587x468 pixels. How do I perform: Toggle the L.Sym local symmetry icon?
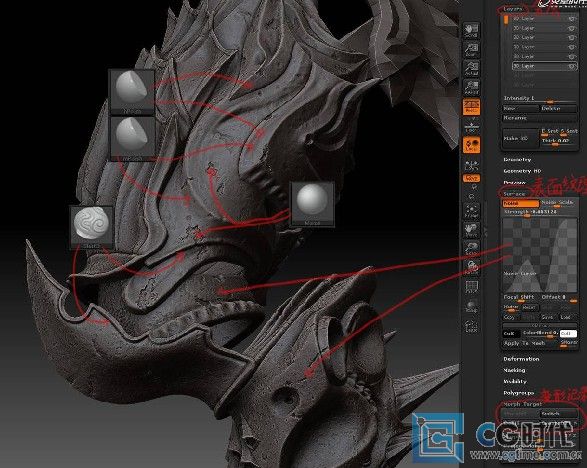tap(471, 165)
